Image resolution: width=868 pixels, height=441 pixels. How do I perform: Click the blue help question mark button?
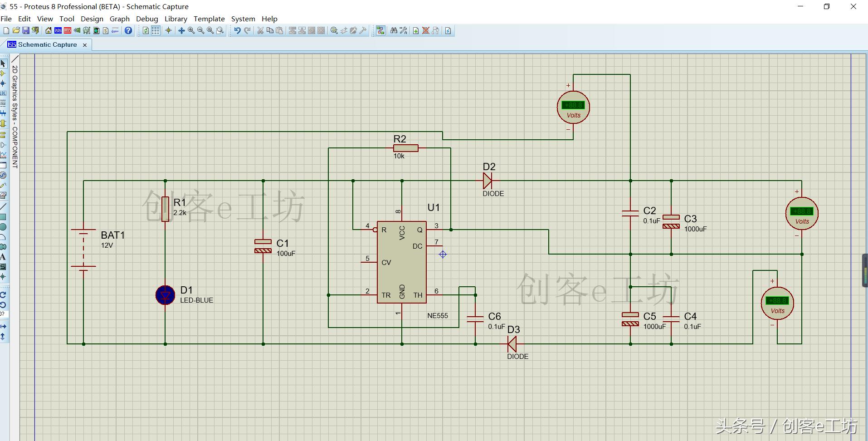(x=128, y=31)
